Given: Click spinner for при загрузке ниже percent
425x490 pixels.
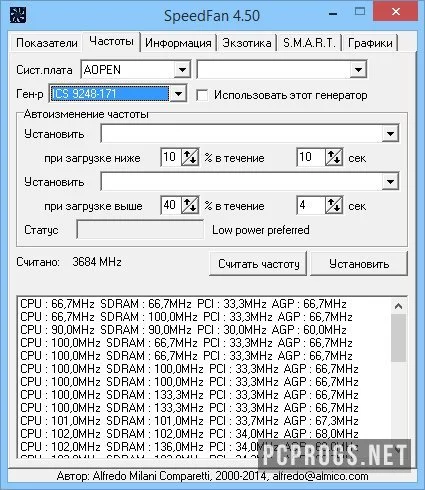Looking at the screenshot, I should pyautogui.click(x=190, y=157).
